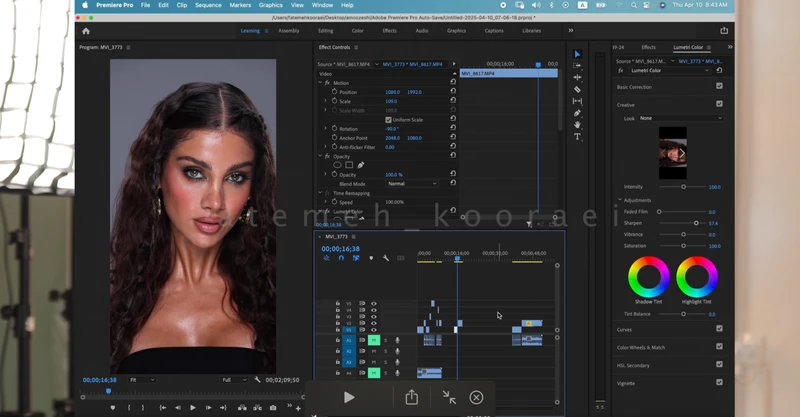This screenshot has width=800, height=417.
Task: Select the Selection tool arrow
Action: 577,54
